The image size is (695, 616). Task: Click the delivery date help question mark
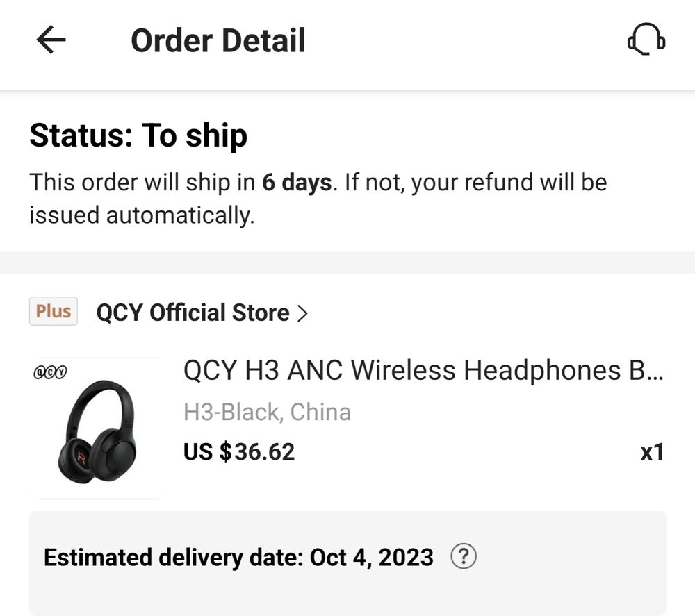tap(463, 556)
